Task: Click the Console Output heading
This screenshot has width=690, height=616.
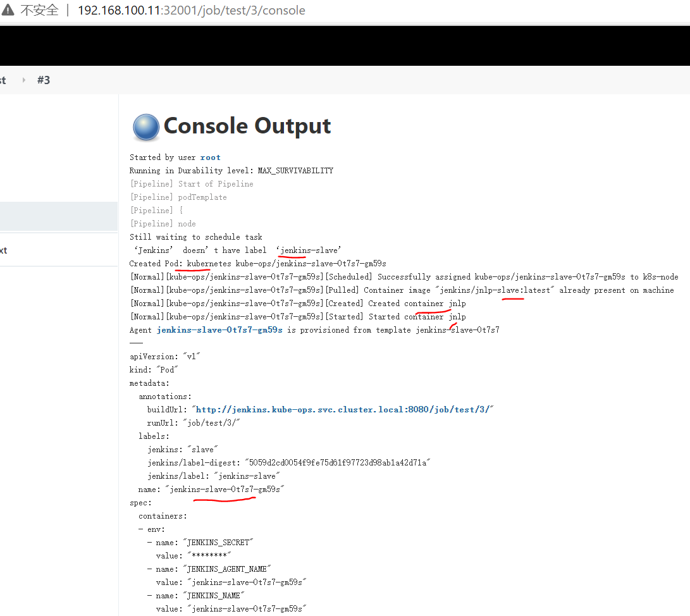Action: (247, 126)
